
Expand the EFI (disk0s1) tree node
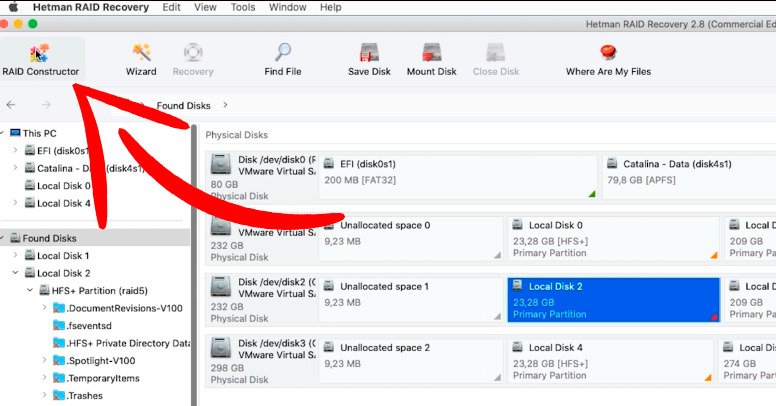coord(15,150)
